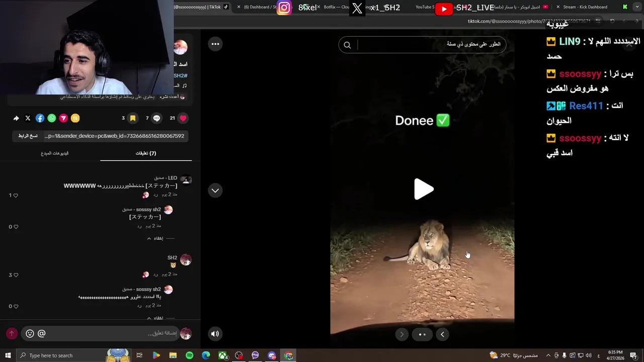Like the post with heart icon

coord(183,118)
